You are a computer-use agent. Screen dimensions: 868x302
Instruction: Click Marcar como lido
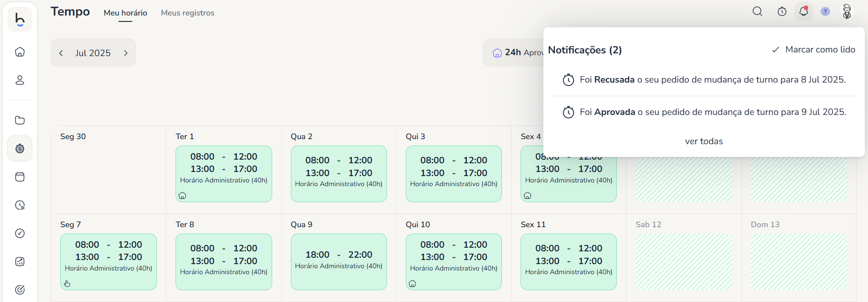pyautogui.click(x=813, y=49)
